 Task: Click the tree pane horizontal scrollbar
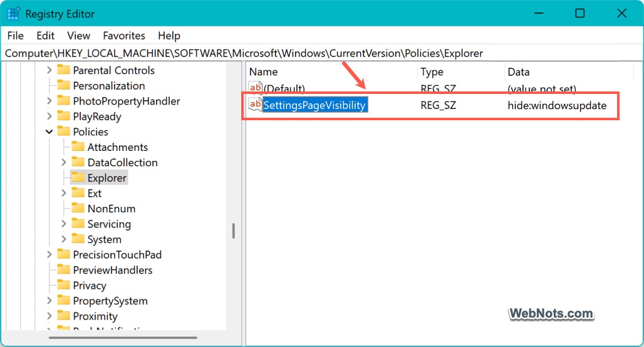coord(123,338)
